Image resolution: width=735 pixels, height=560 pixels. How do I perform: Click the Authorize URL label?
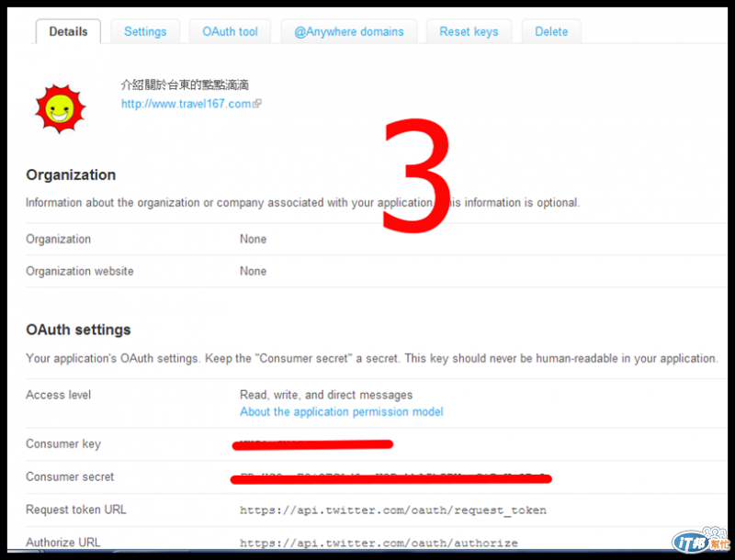(x=62, y=543)
